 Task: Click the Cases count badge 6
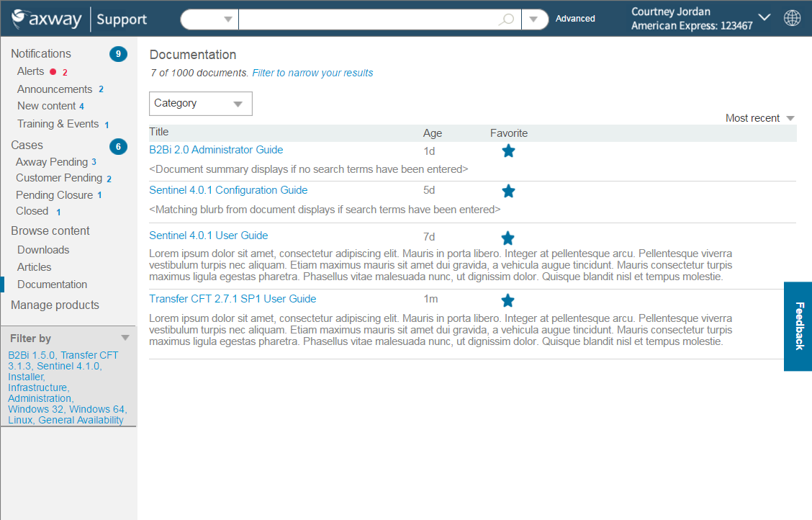[118, 146]
